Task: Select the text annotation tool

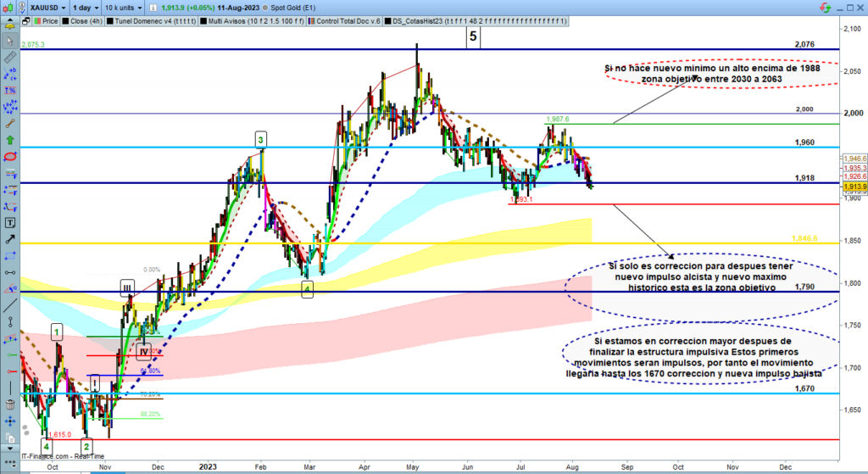Action: click(10, 221)
